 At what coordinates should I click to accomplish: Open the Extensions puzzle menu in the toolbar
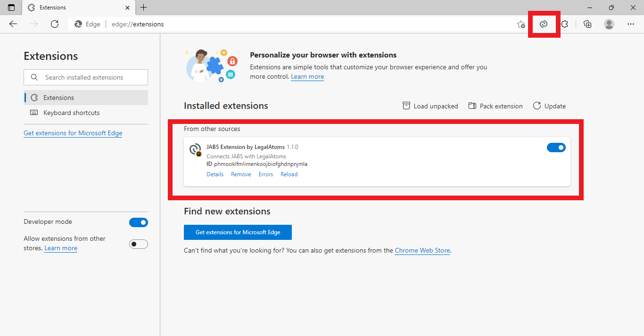[x=565, y=24]
